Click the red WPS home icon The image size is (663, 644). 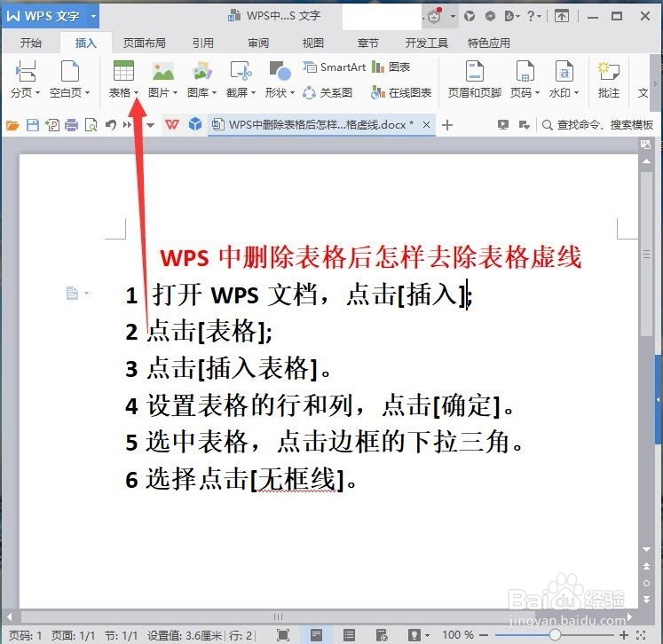[x=171, y=125]
